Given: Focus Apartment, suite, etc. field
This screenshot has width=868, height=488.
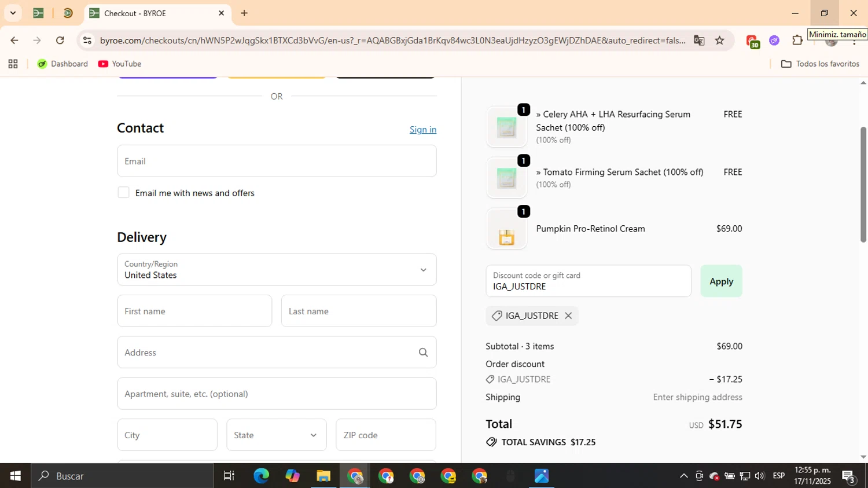Looking at the screenshot, I should pos(277,394).
